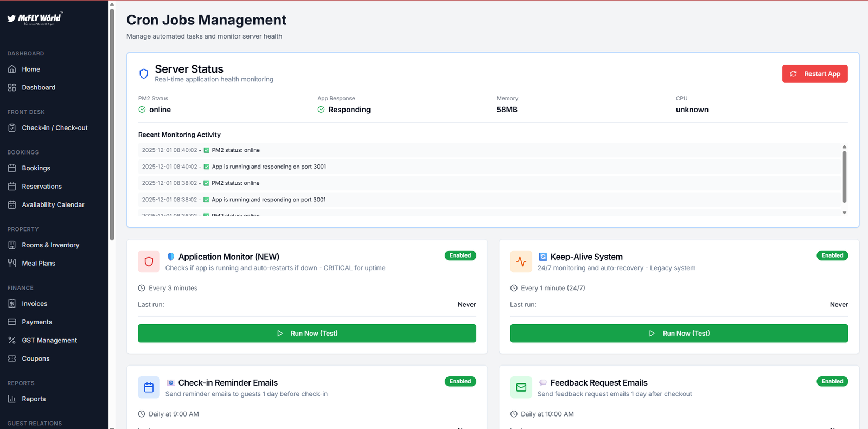Screen dimensions: 868x429
Task: Go to Availability Calendar
Action: coord(53,205)
